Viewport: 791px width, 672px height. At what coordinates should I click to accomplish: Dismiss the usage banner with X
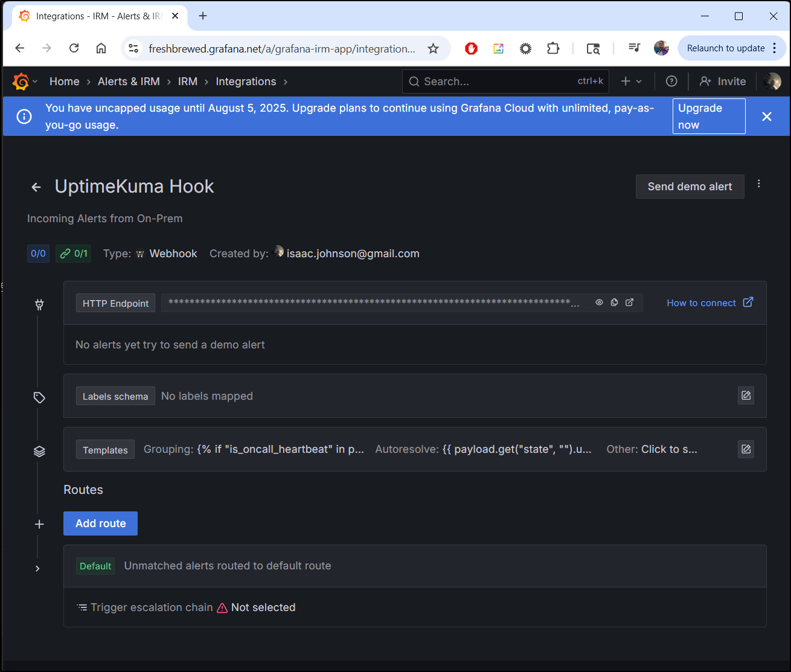pos(767,117)
